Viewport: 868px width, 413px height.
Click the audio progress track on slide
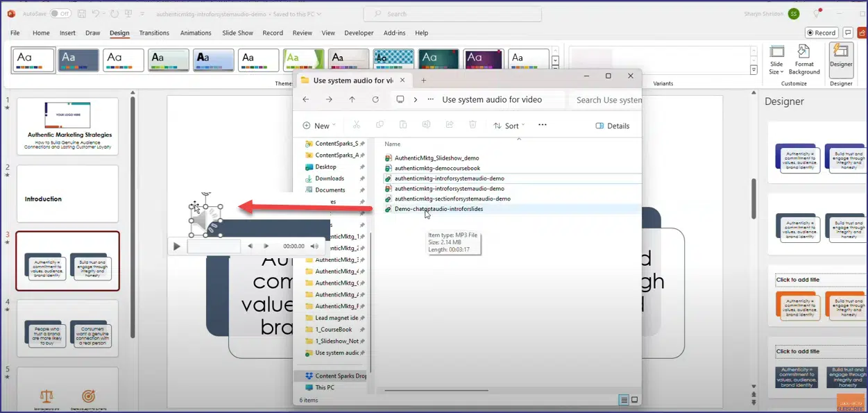pos(214,246)
